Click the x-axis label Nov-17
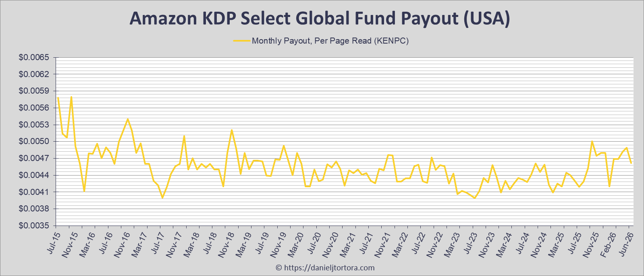 (174, 245)
